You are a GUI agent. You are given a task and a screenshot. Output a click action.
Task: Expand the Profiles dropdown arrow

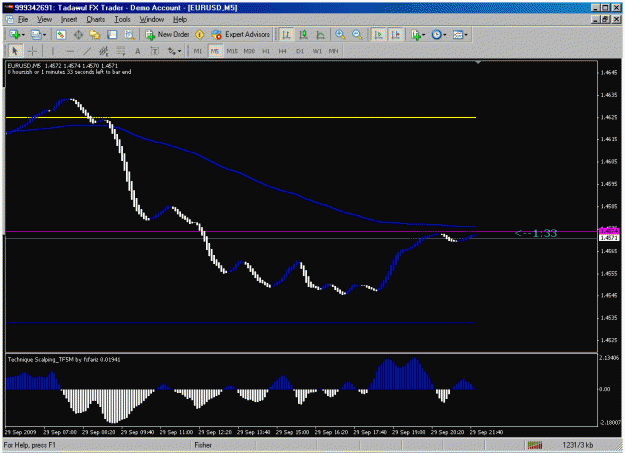pos(44,35)
